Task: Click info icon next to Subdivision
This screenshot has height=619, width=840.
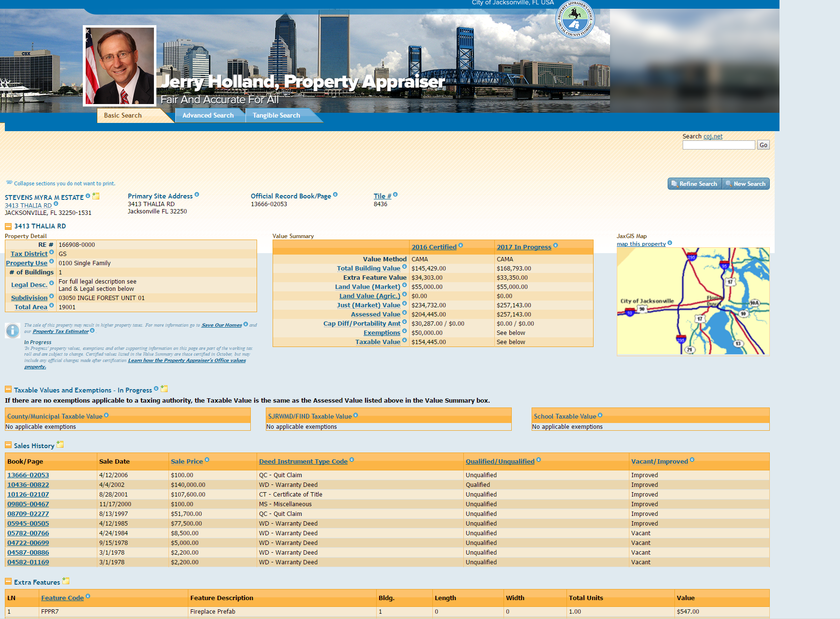Action: [51, 296]
